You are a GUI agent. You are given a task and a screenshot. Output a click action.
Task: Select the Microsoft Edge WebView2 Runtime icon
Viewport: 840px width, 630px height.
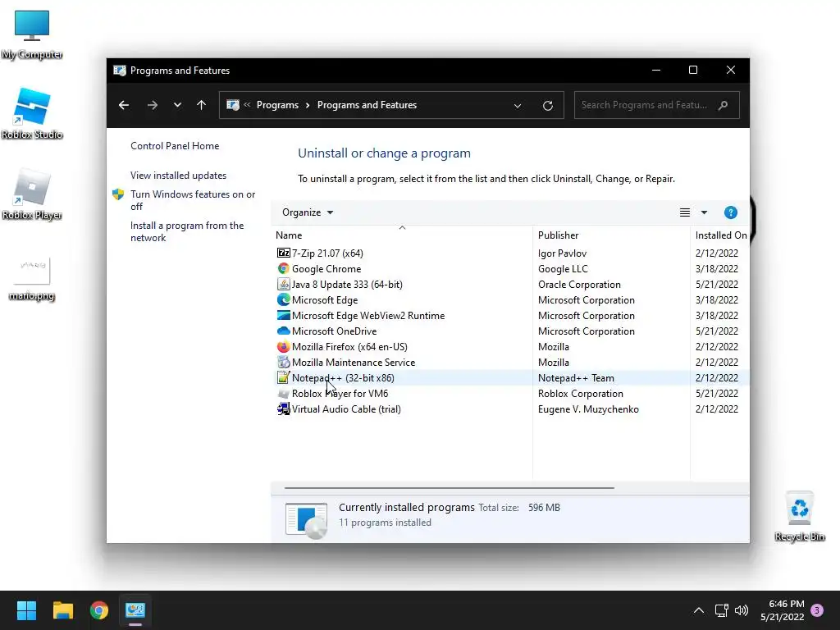(283, 315)
